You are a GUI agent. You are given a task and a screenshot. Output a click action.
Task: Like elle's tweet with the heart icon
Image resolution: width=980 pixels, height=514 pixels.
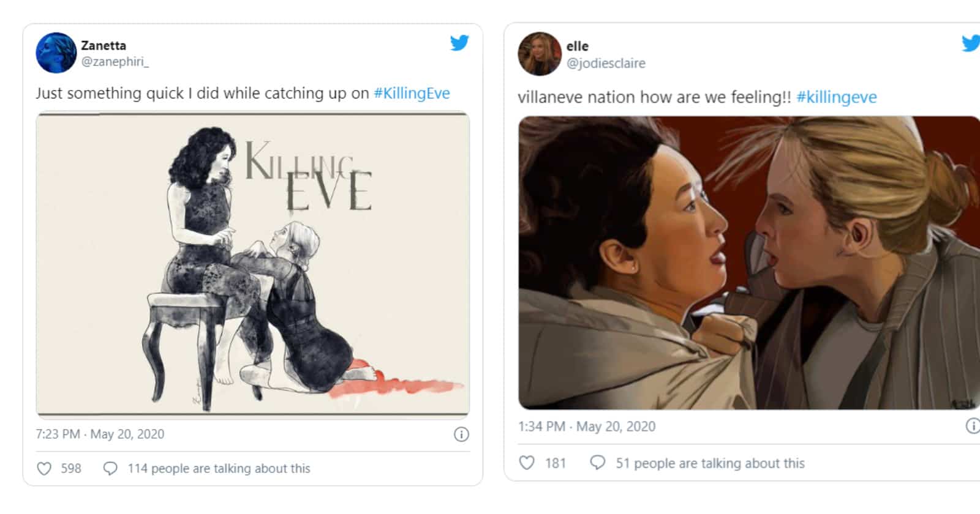[527, 463]
